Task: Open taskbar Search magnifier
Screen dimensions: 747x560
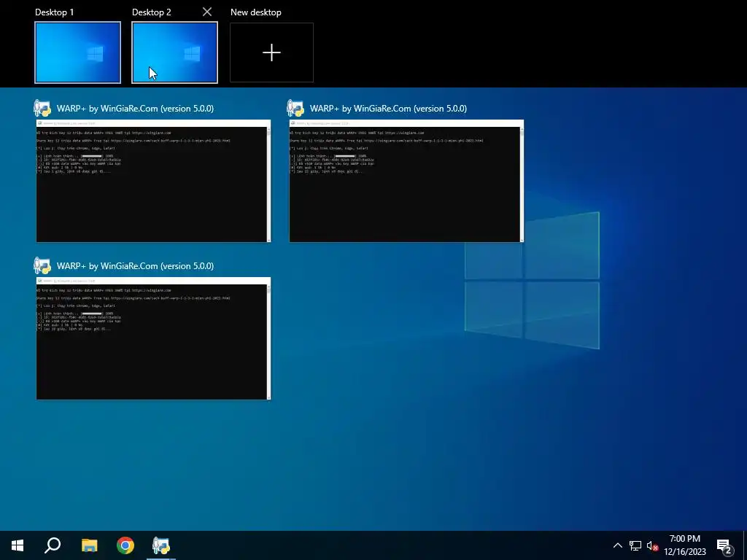Action: (53, 545)
